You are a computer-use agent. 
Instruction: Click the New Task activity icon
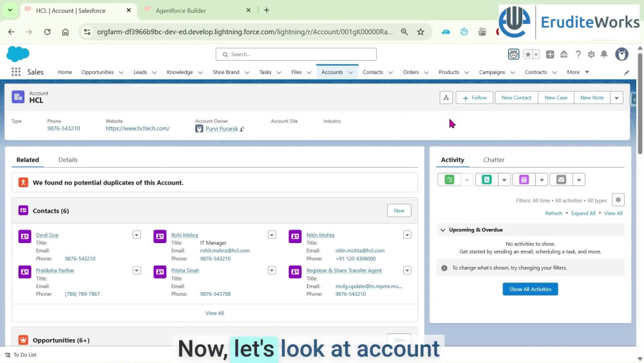450,180
